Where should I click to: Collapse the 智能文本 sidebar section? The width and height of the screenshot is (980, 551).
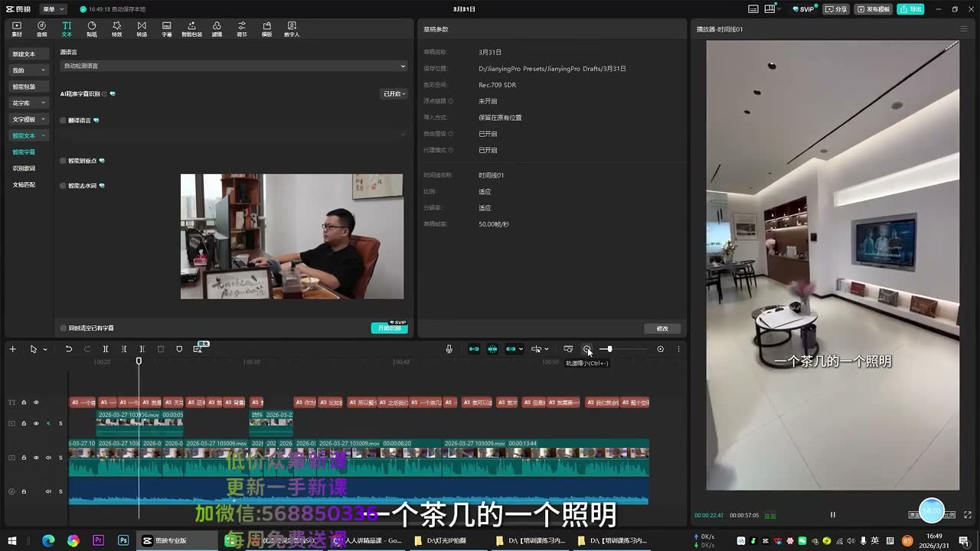[x=28, y=135]
